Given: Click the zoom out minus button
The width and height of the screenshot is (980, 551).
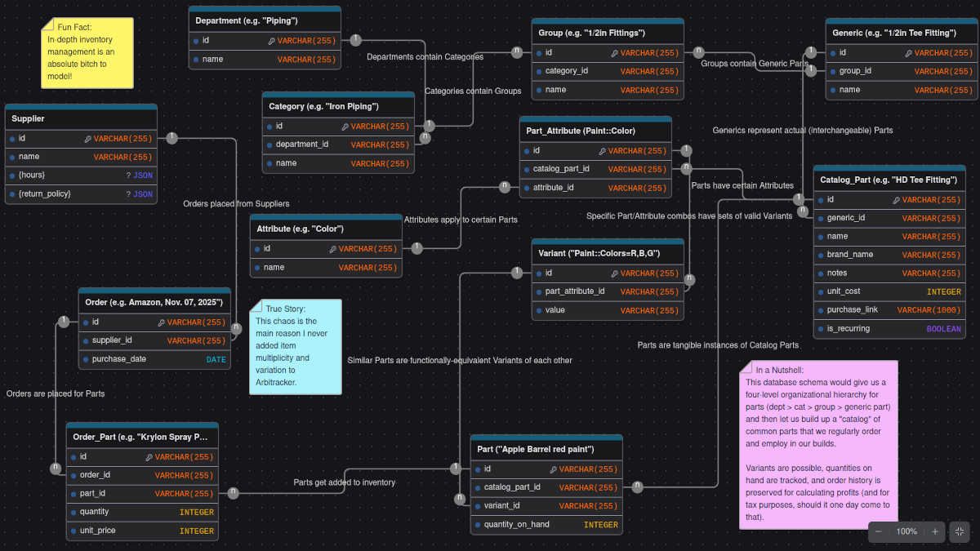Looking at the screenshot, I should pos(879,531).
